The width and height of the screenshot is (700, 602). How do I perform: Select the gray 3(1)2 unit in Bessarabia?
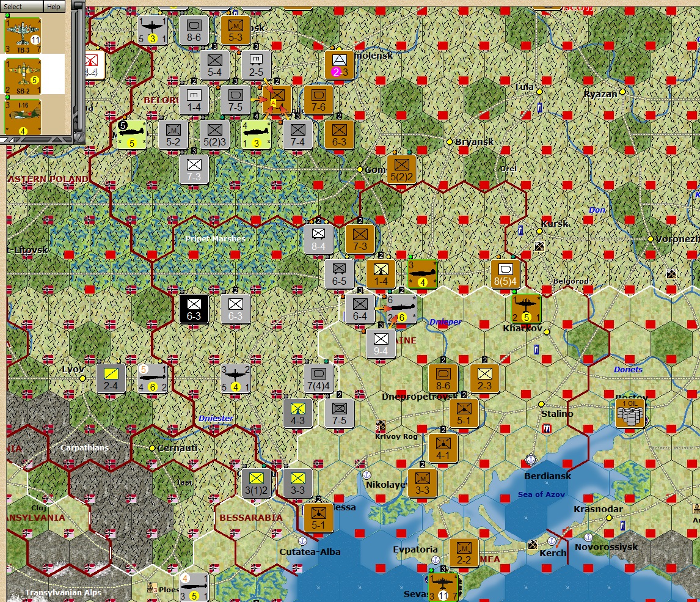[257, 482]
